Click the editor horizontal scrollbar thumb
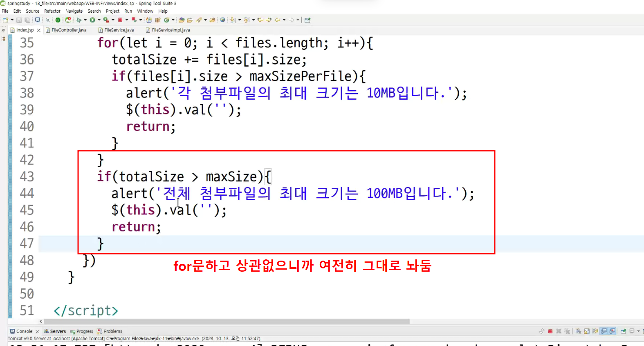Viewport: 644px width, 346px height. click(227, 321)
